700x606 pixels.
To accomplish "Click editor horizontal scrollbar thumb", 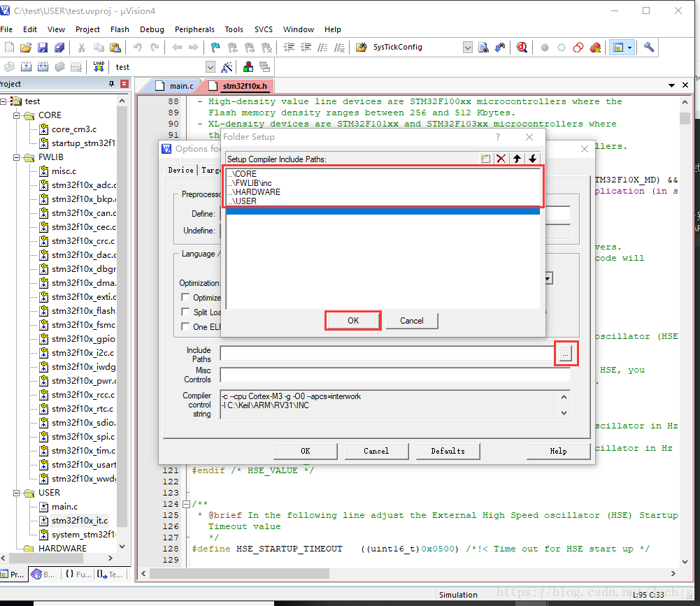I will coord(240,573).
